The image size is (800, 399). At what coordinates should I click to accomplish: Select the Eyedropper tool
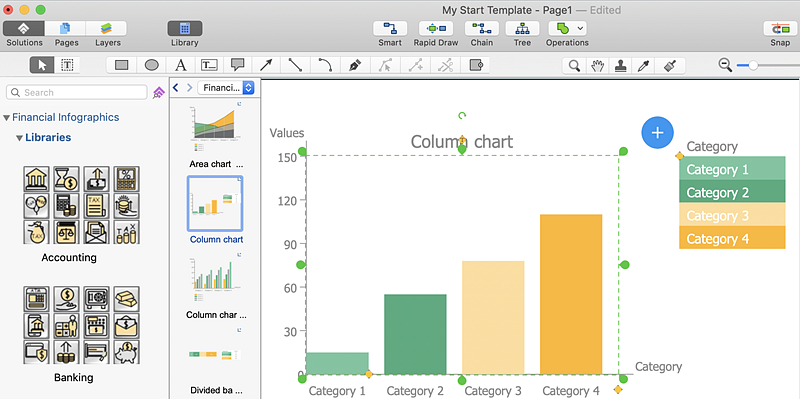point(644,65)
